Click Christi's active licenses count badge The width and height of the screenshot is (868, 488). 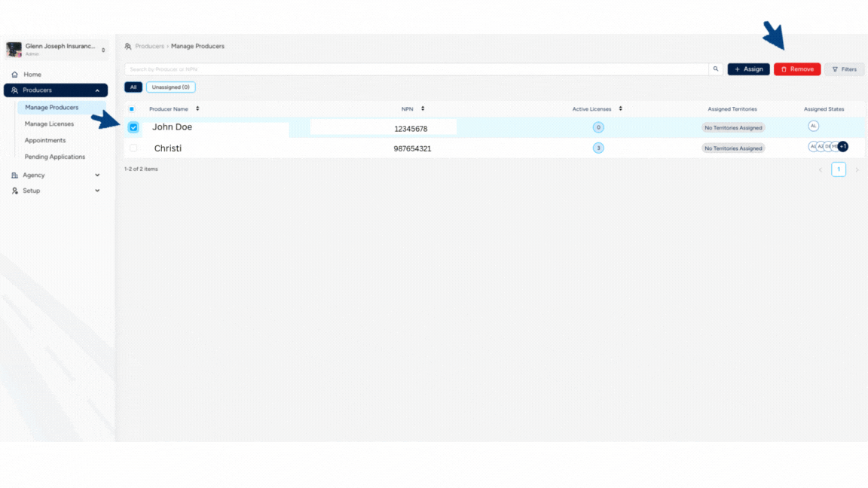tap(598, 148)
